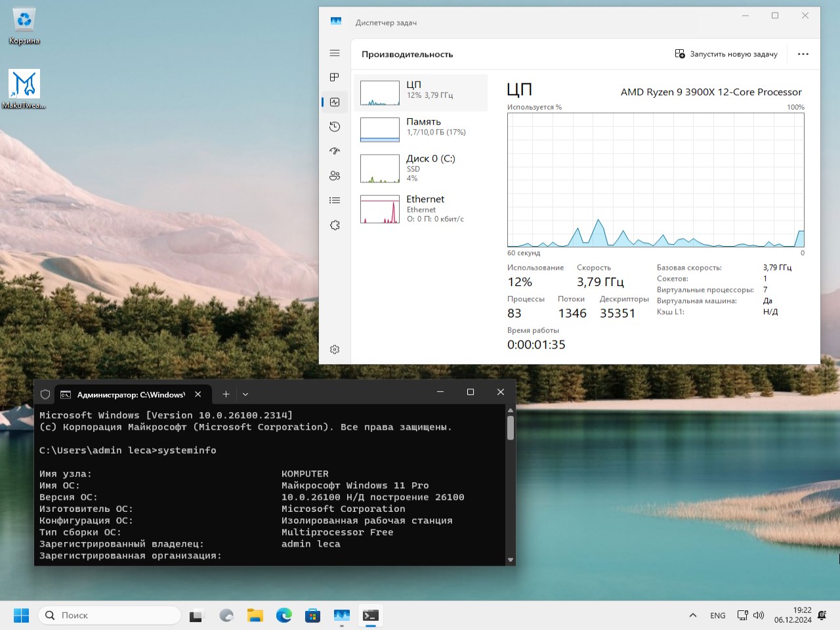Switch the ENG input language indicator

[718, 616]
